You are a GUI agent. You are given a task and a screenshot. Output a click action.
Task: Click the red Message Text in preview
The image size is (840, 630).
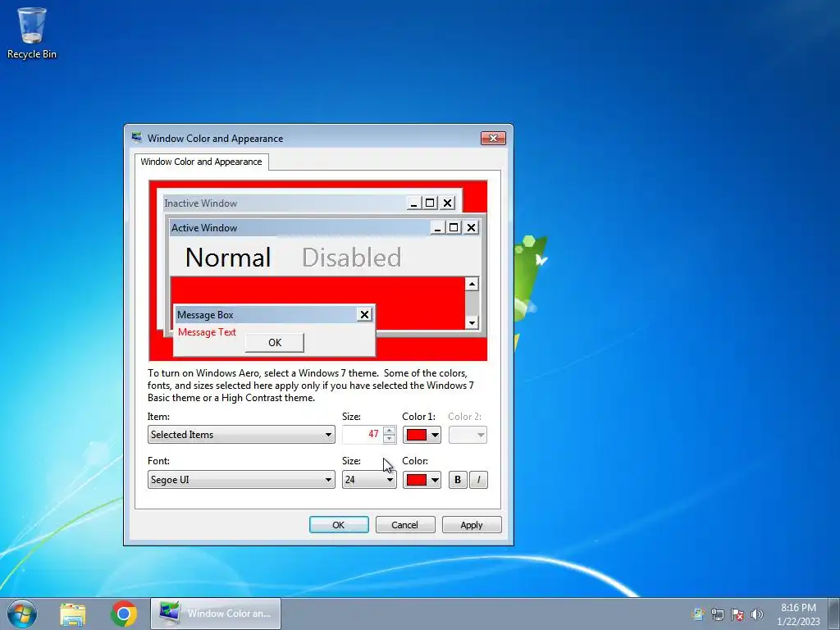pos(207,332)
